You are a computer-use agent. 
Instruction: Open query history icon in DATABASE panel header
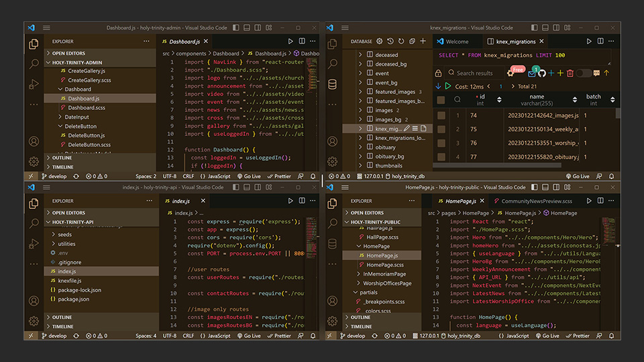point(390,41)
